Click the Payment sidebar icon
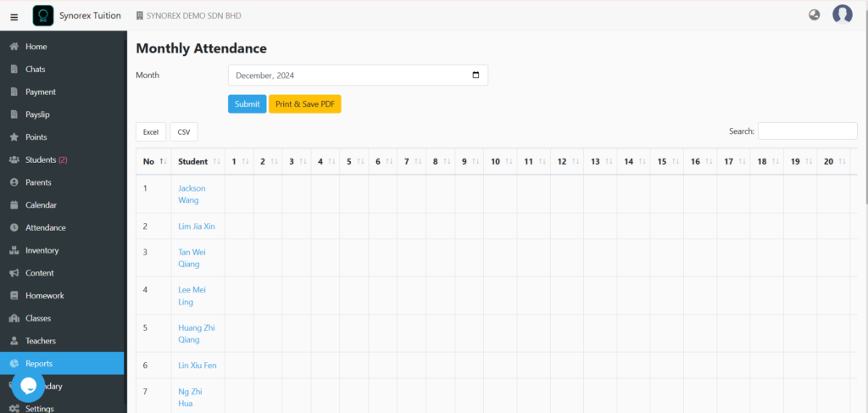 coord(15,92)
